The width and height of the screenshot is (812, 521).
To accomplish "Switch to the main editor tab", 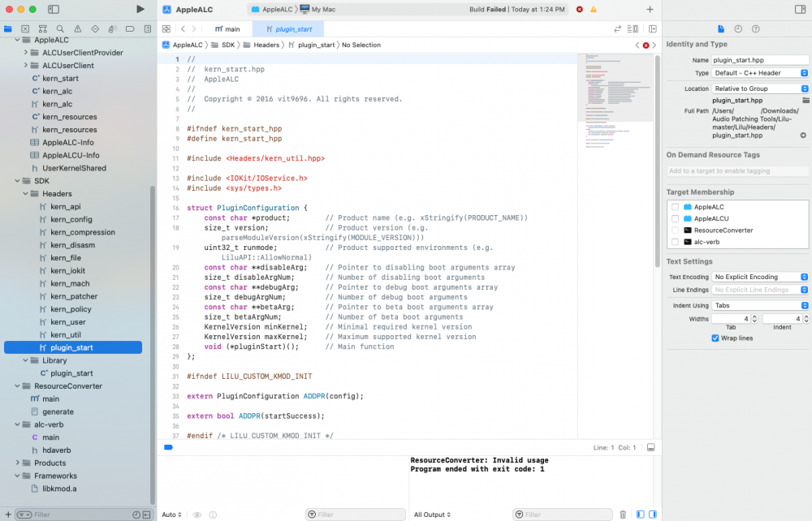I will (x=228, y=29).
